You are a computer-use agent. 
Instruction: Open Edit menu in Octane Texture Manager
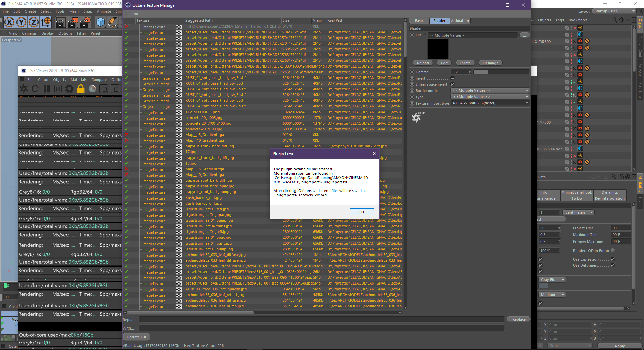tap(135, 14)
